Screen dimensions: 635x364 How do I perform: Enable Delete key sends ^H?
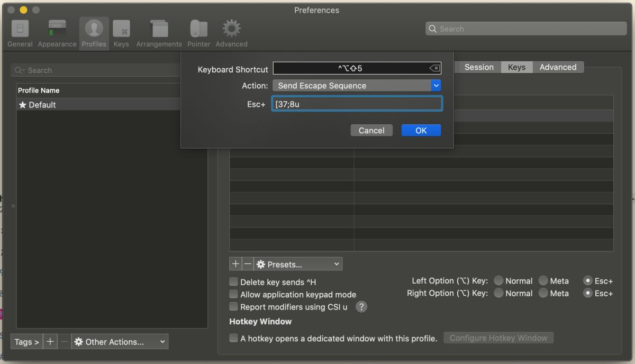pos(233,282)
